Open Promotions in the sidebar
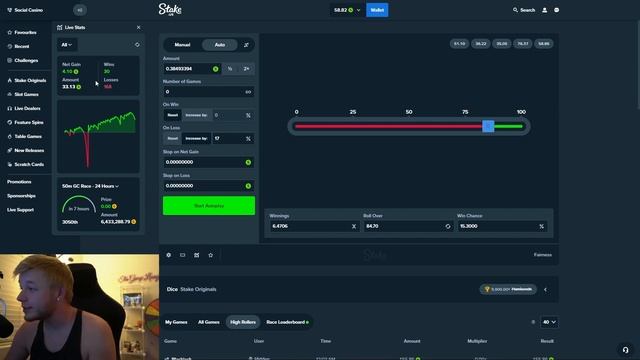Image resolution: width=640 pixels, height=360 pixels. coord(19,182)
